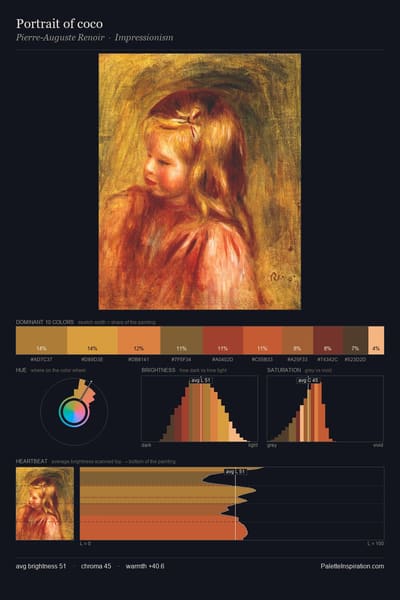Click the 'avg brightness 51' footer stat
Viewport: 400px width, 600px height.
pos(41,566)
